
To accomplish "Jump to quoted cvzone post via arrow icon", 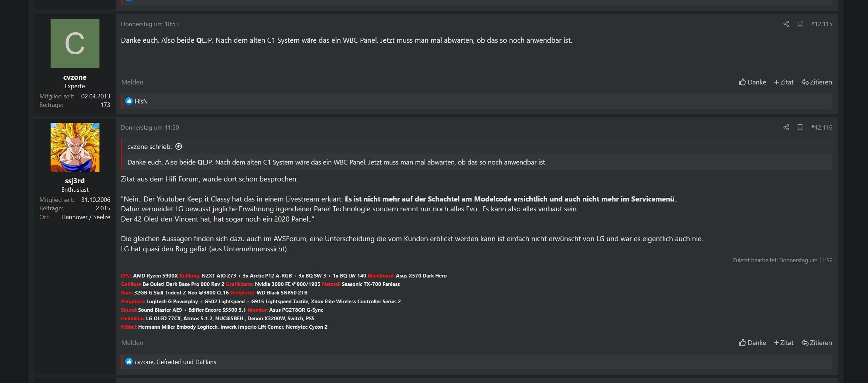I will click(x=179, y=147).
